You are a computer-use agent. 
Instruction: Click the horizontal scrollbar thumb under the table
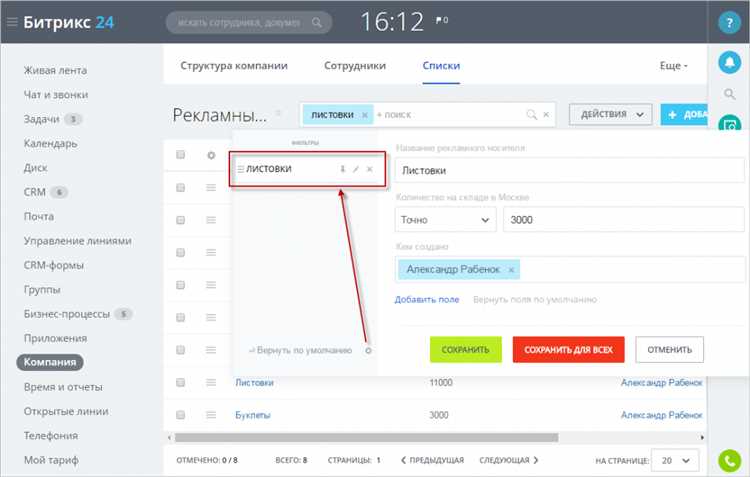click(x=366, y=437)
